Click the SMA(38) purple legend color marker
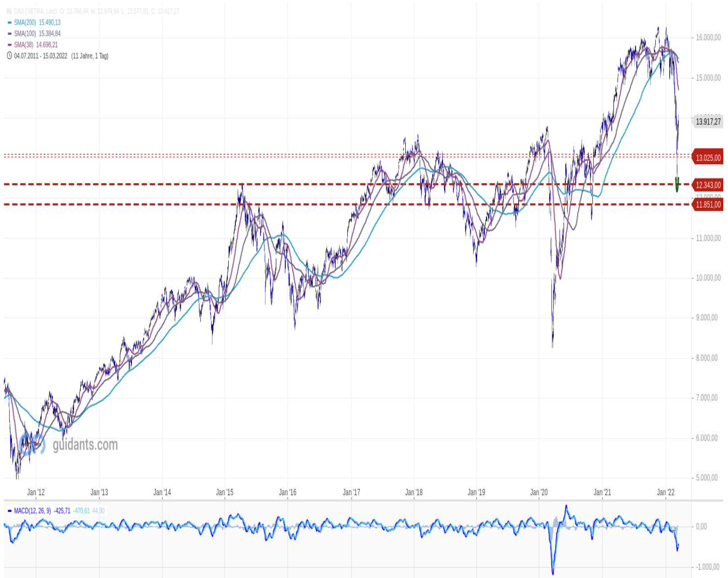 tap(10, 45)
